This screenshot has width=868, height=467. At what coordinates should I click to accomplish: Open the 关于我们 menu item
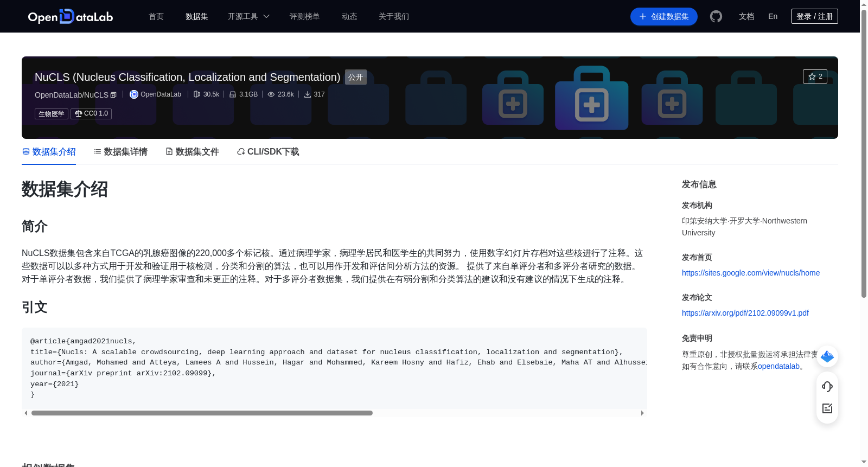click(x=394, y=16)
